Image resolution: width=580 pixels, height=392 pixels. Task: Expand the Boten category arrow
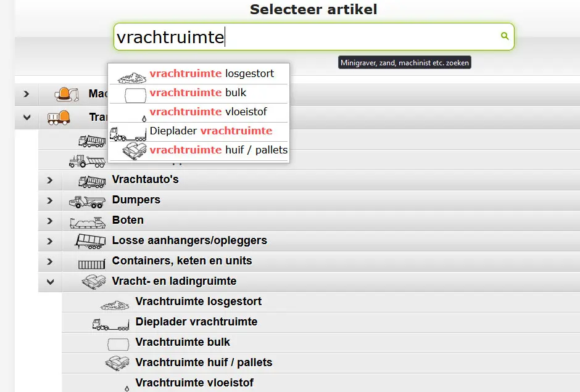click(x=50, y=221)
